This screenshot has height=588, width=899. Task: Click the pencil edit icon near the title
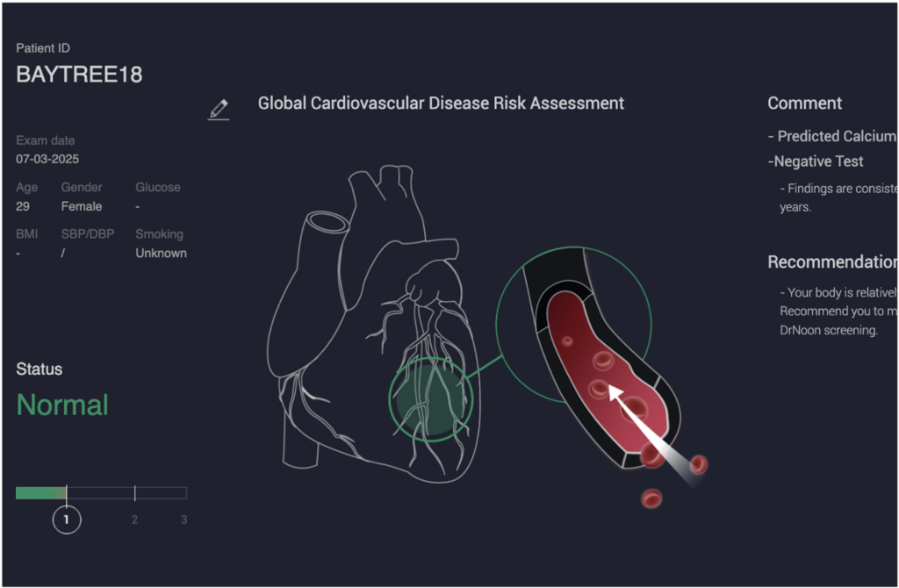[218, 109]
